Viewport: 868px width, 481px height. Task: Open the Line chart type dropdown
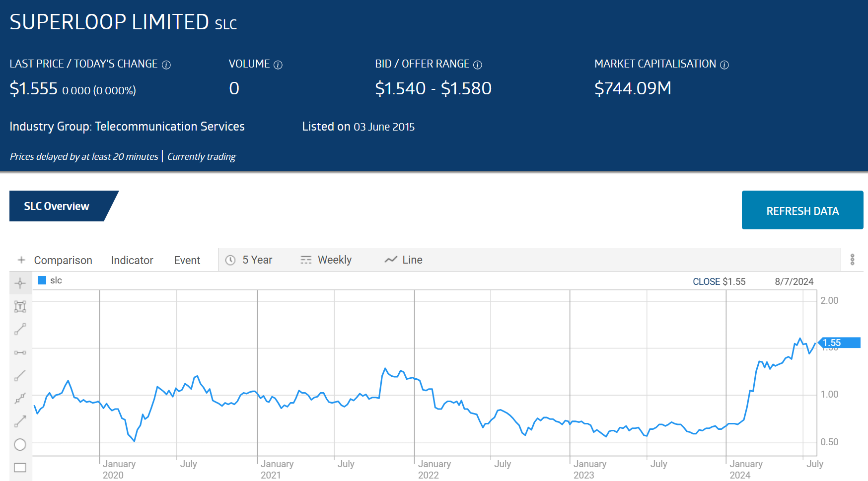coord(404,260)
